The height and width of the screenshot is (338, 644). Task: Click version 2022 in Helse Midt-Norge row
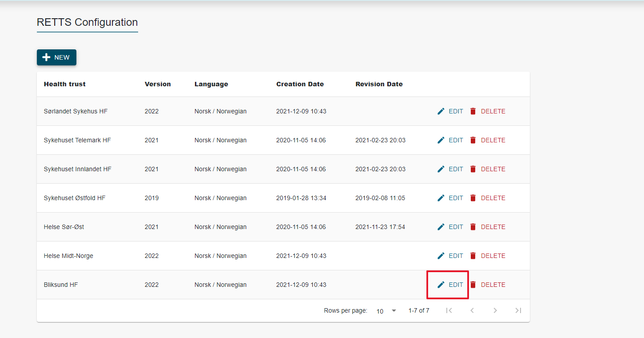tap(151, 256)
